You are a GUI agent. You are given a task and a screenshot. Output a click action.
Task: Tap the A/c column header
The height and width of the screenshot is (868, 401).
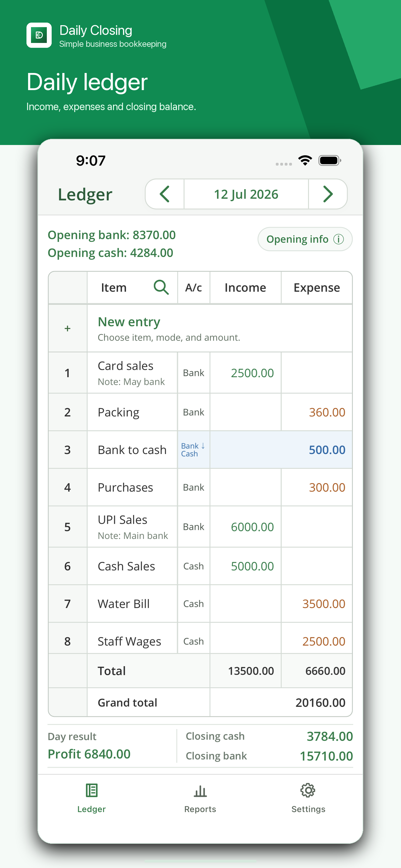[x=194, y=287]
